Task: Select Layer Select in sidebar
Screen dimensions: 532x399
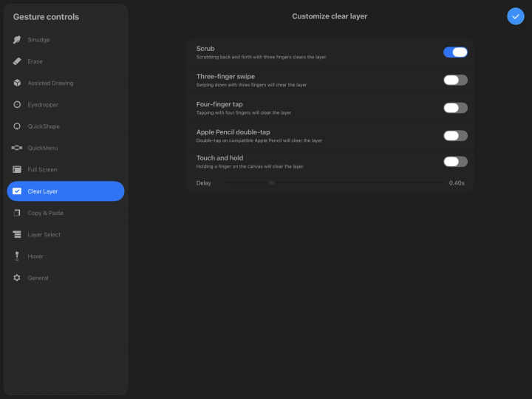Action: (66, 234)
